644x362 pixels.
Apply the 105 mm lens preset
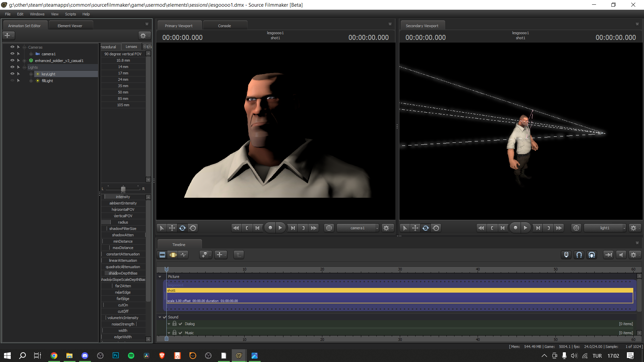(x=123, y=105)
